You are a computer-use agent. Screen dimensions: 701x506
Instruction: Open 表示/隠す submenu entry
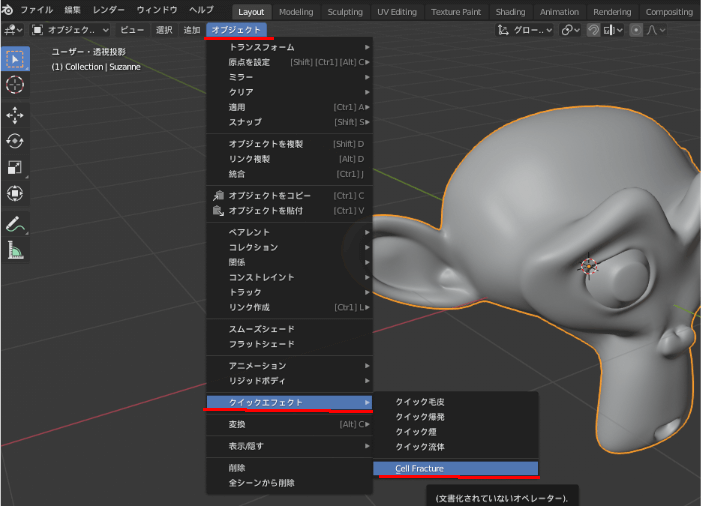pyautogui.click(x=289, y=446)
